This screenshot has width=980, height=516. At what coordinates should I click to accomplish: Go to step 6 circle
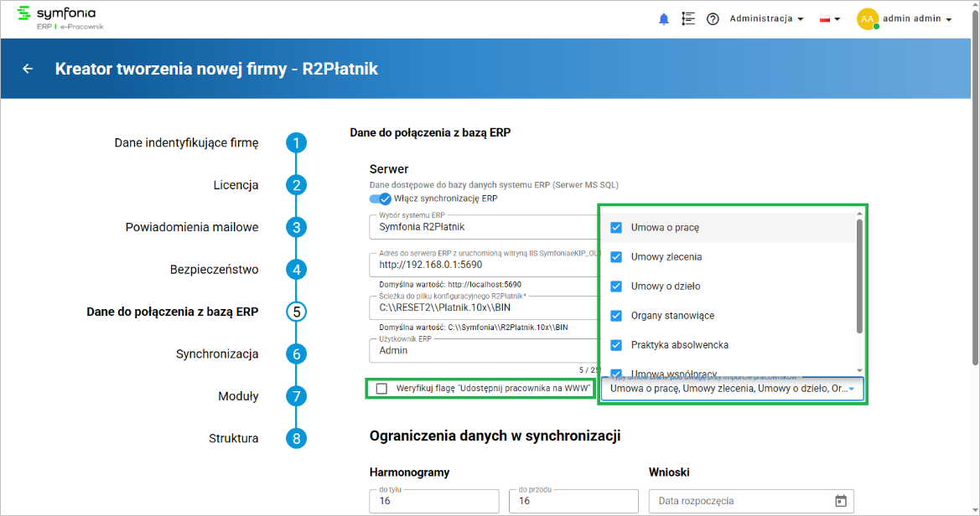(296, 354)
